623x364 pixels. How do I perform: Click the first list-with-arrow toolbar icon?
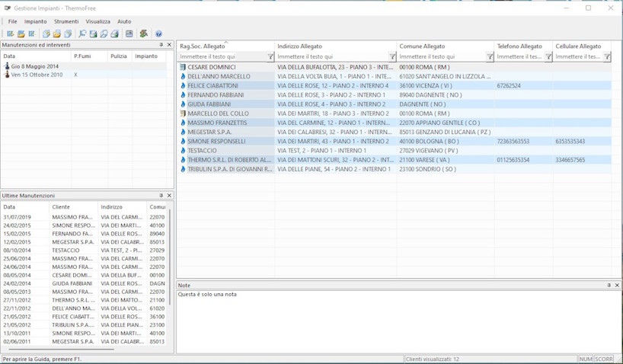click(11, 34)
